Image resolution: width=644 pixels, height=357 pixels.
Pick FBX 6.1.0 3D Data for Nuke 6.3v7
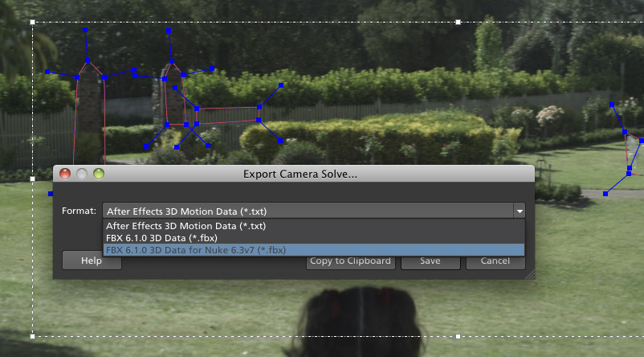(x=314, y=249)
